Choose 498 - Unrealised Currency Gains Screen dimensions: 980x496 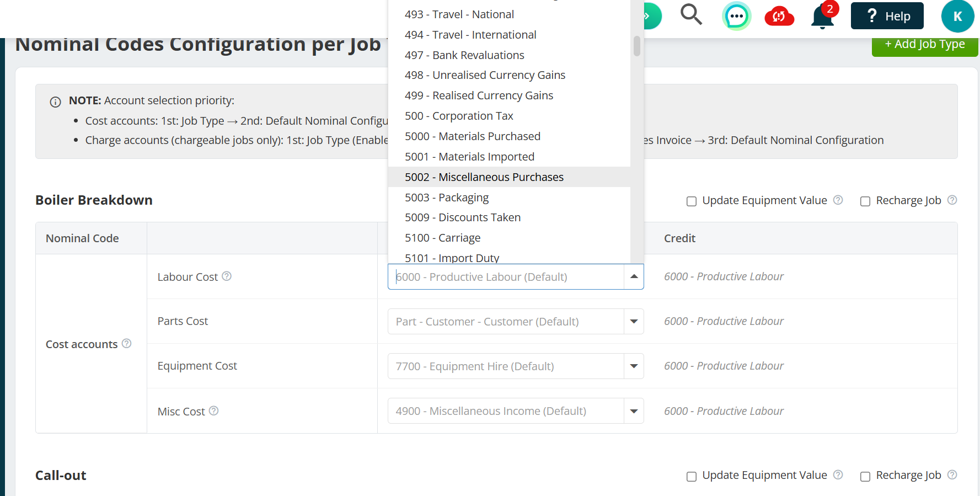[x=509, y=75]
